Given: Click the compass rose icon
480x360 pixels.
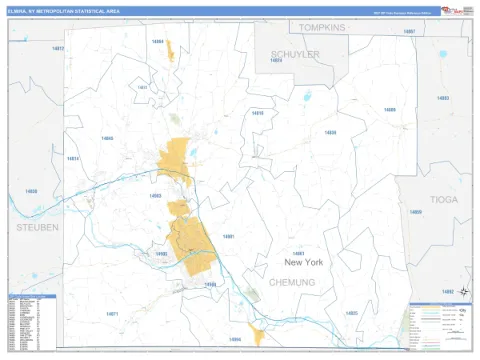Looking at the screenshot, I should pos(463,292).
